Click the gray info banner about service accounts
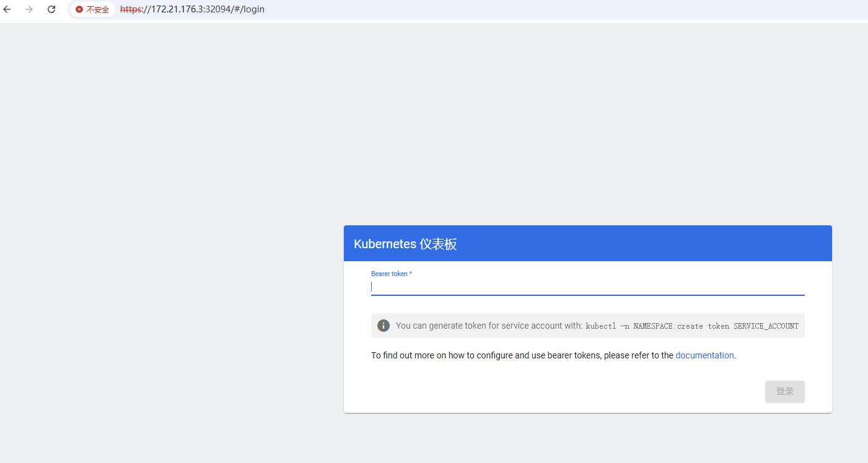Image resolution: width=868 pixels, height=463 pixels. [587, 325]
